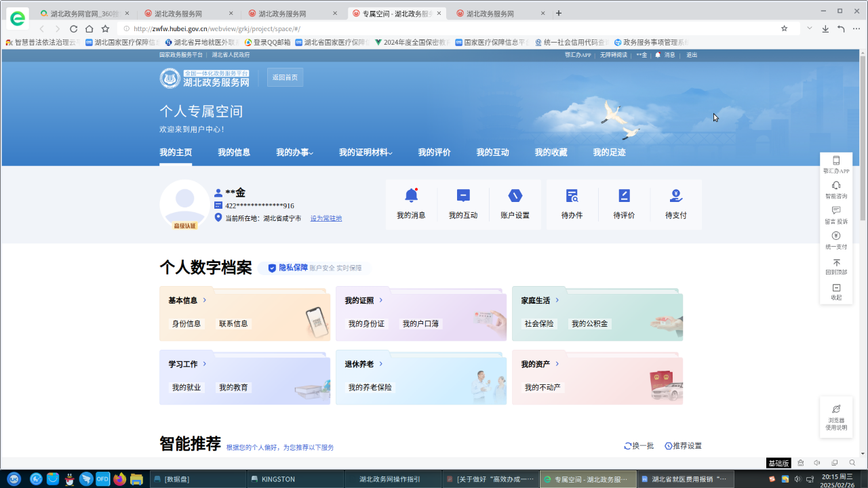Open 我的消息 bell icon
Image resolution: width=868 pixels, height=488 pixels.
411,196
